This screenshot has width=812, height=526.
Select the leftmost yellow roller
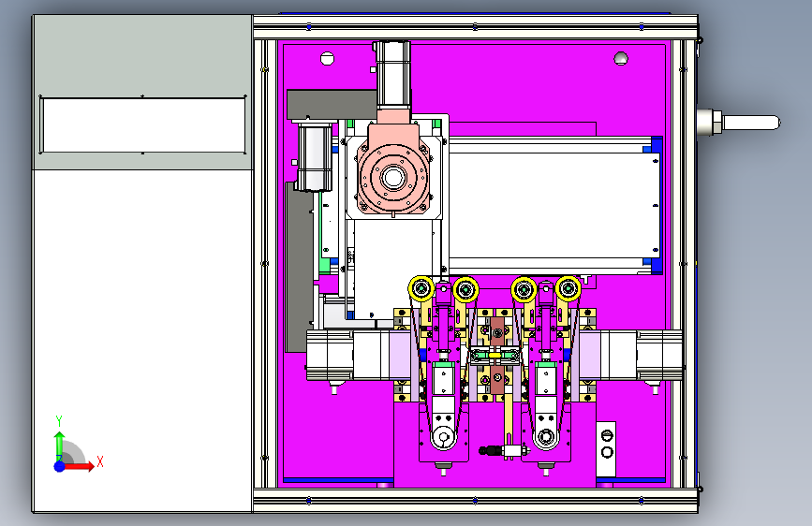[421, 288]
